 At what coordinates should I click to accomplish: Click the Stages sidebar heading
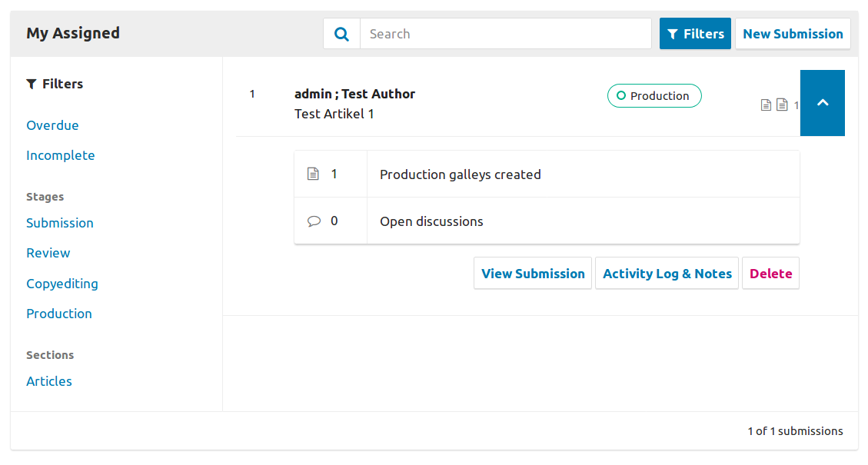point(45,197)
